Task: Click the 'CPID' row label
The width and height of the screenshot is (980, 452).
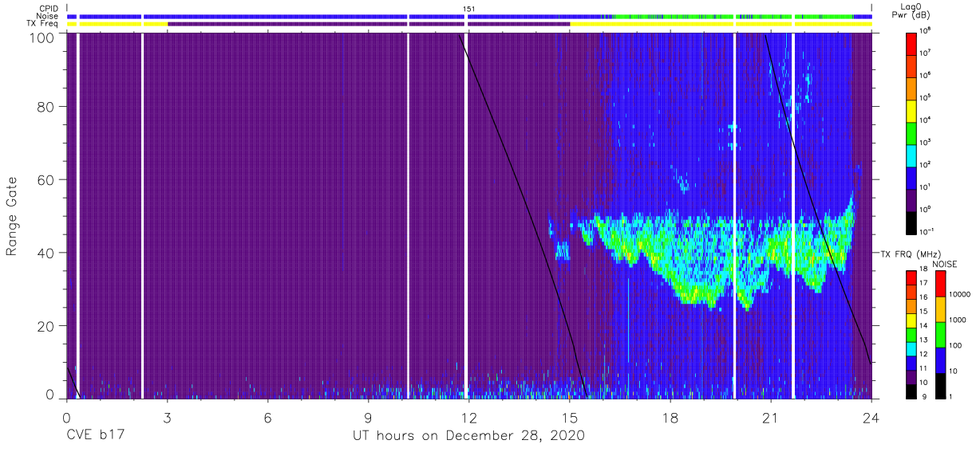Action: [49, 9]
